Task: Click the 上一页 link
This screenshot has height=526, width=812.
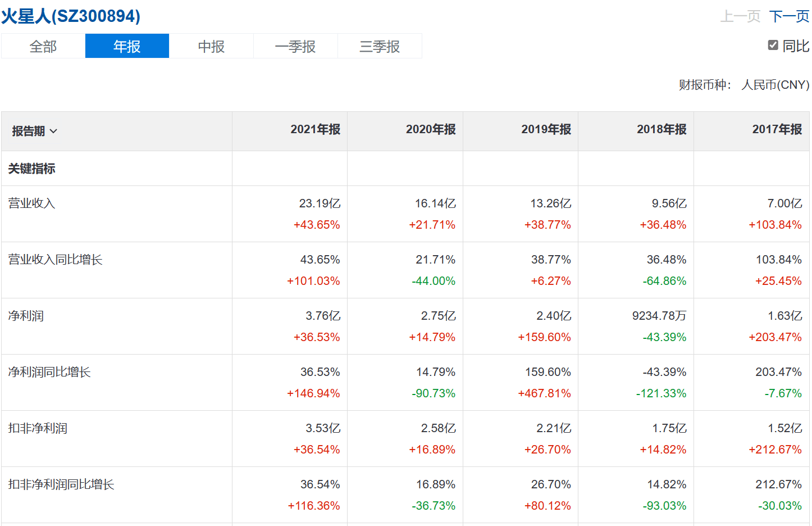Action: click(740, 16)
